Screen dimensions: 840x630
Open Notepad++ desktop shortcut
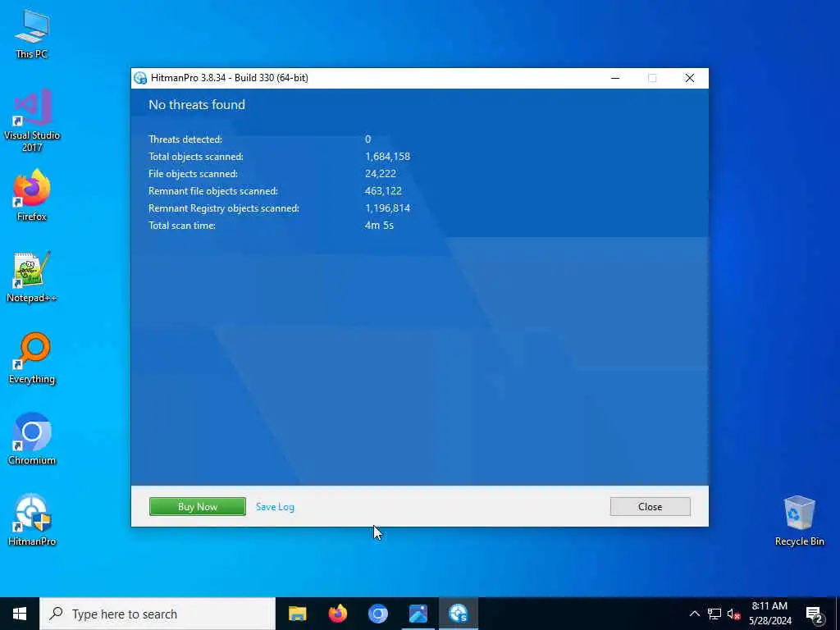(x=32, y=277)
